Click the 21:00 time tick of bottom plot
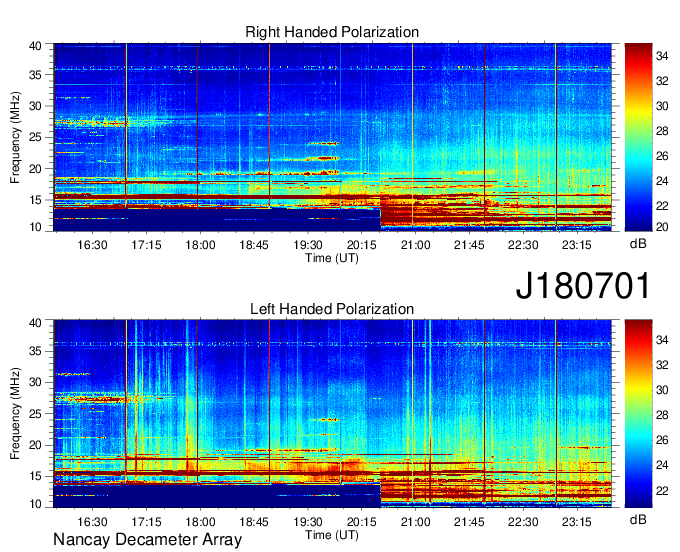The image size is (680, 552). tap(415, 522)
